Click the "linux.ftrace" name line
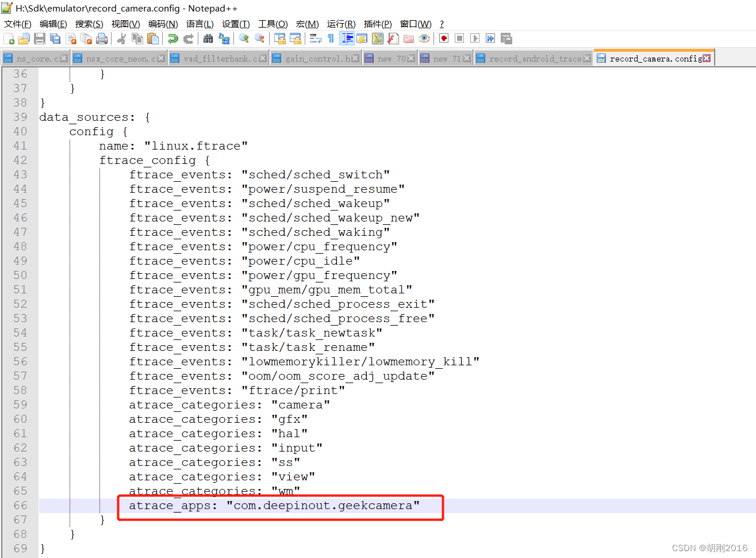The width and height of the screenshot is (756, 558). (173, 146)
